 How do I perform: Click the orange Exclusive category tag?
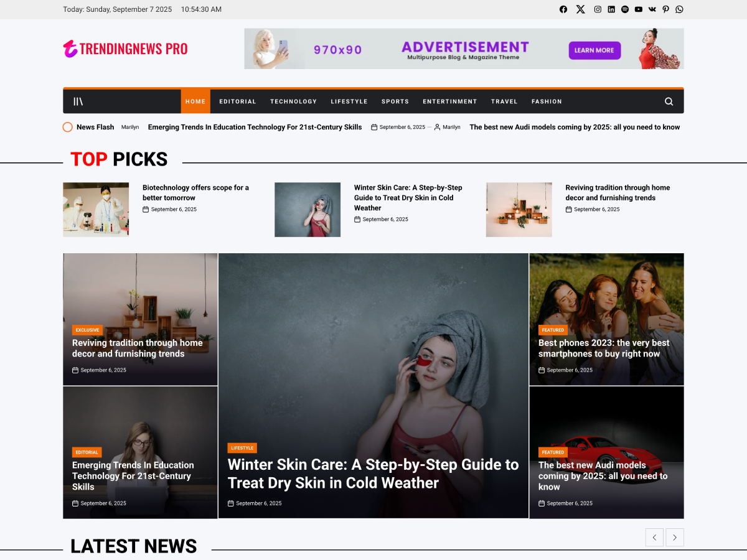tap(88, 330)
